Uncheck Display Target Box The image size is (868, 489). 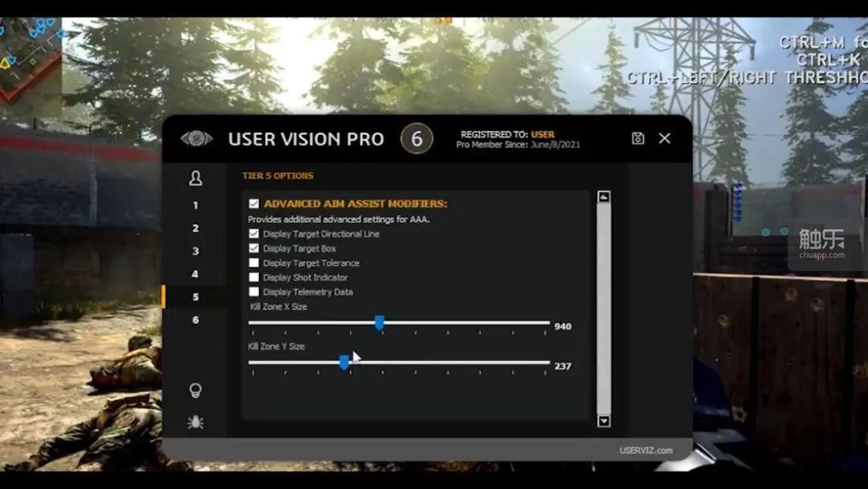tap(253, 248)
